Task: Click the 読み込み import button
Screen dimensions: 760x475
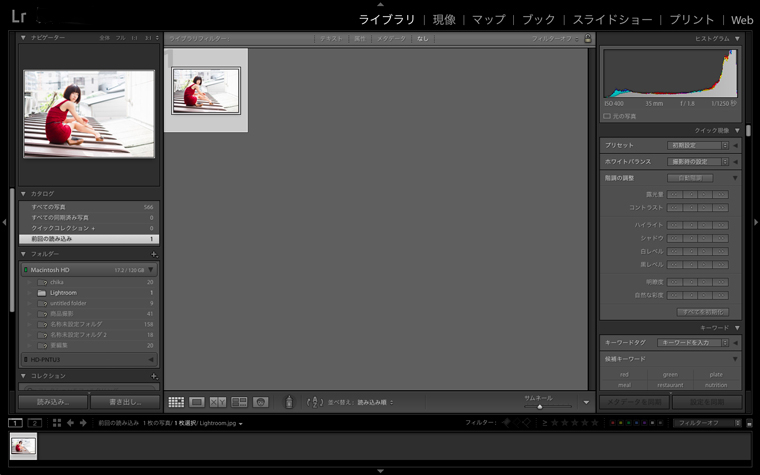Action: click(53, 402)
